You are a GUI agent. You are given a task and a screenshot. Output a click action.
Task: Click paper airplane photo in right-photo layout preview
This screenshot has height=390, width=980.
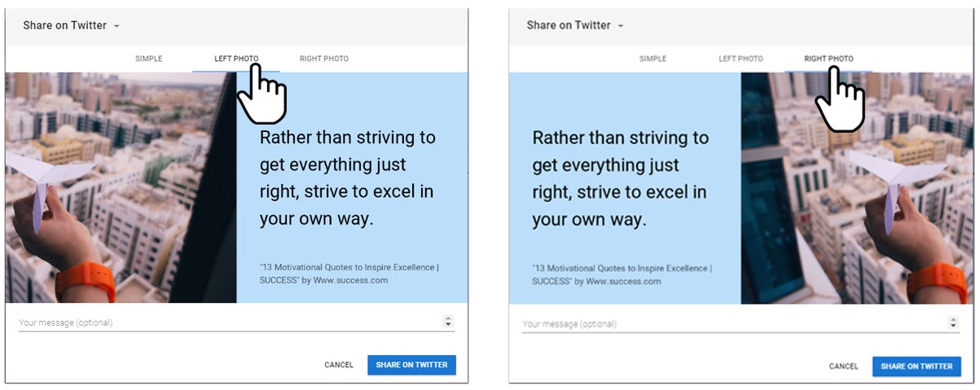[x=858, y=188]
